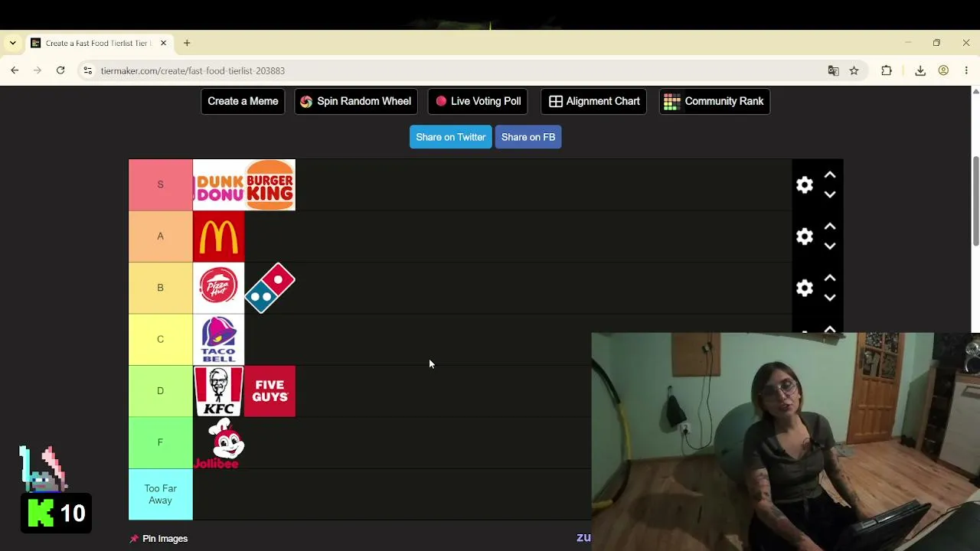Image resolution: width=980 pixels, height=551 pixels.
Task: Bookmark this page with the star
Action: [x=854, y=70]
